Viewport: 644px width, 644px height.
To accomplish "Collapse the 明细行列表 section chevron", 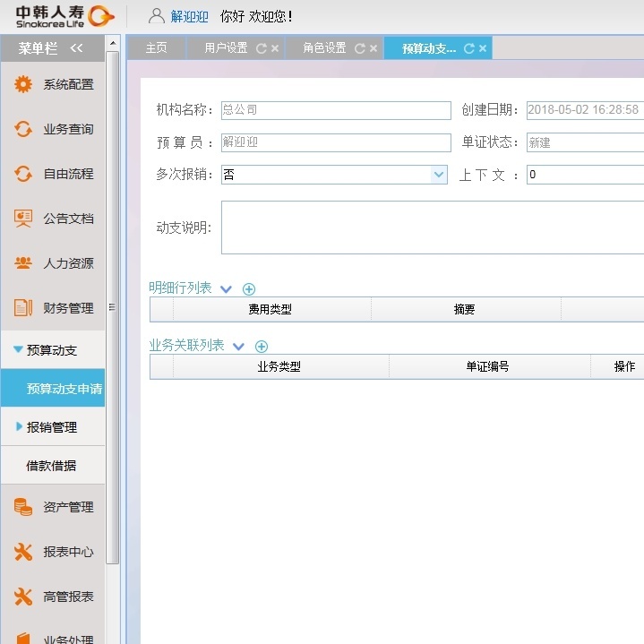I will 226,288.
